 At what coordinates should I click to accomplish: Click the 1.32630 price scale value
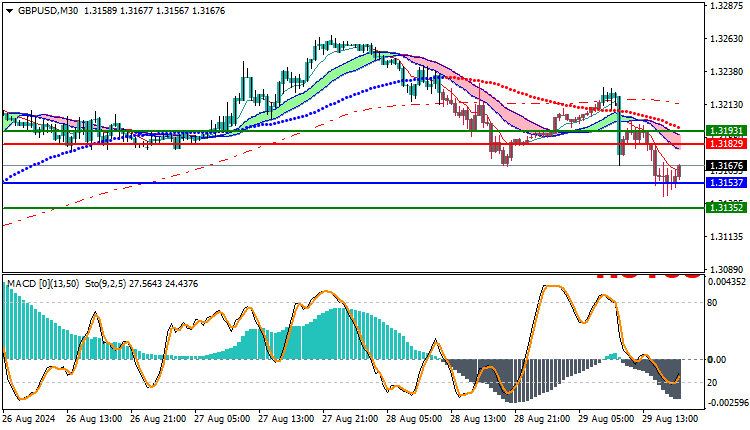coord(727,39)
